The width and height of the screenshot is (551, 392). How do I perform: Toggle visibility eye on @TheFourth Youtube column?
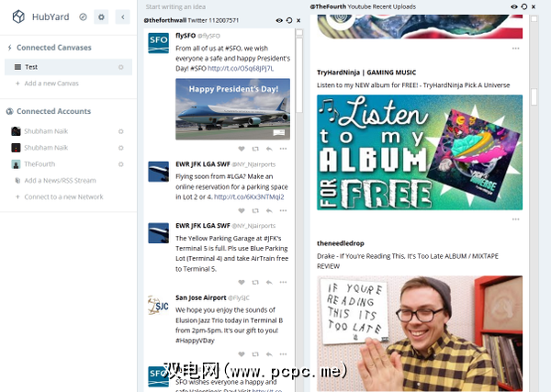513,6
